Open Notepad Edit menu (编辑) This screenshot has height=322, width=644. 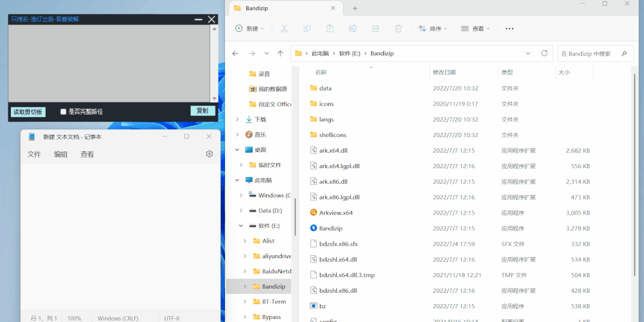pos(61,154)
